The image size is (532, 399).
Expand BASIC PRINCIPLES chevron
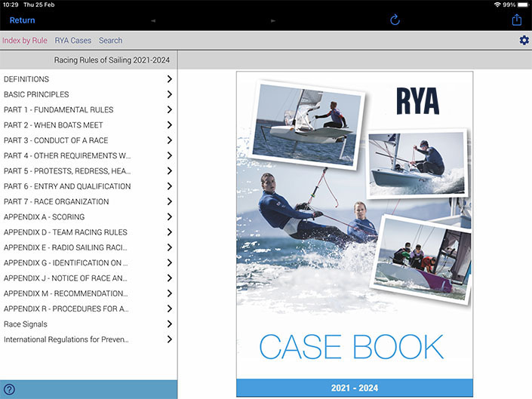coord(170,94)
